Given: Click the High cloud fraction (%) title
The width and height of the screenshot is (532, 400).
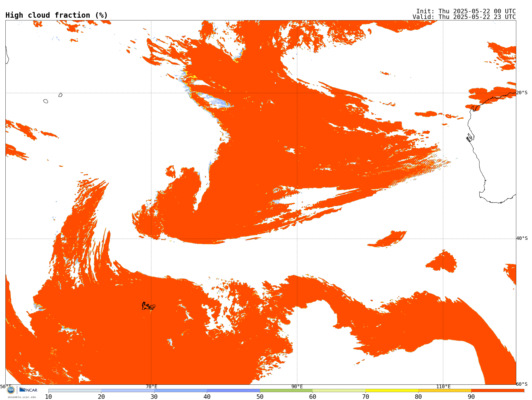Looking at the screenshot, I should (56, 15).
